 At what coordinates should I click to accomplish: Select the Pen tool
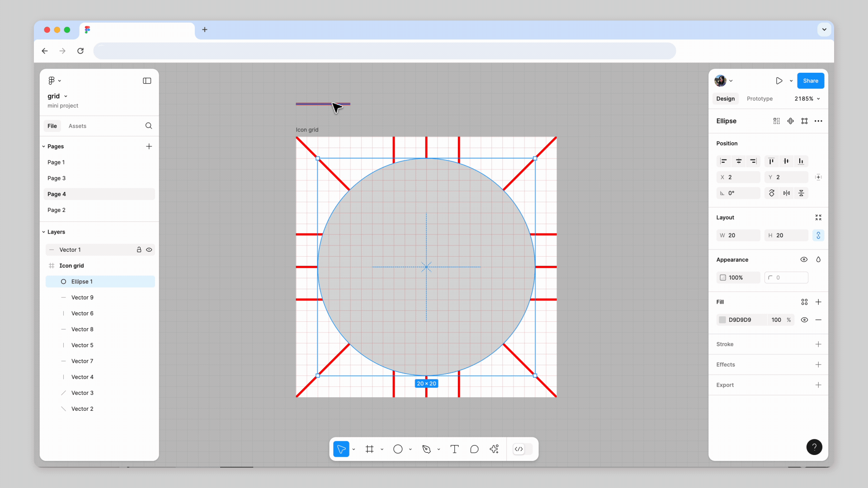pos(426,449)
